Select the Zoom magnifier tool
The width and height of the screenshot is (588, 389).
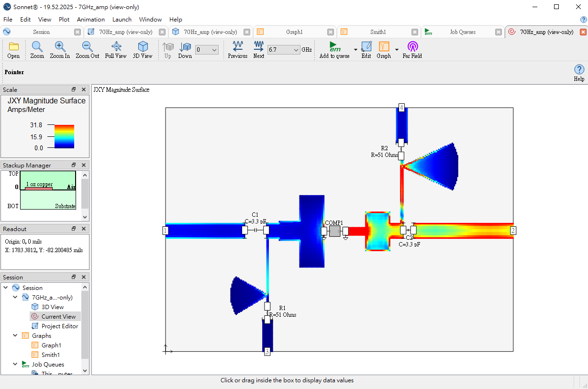[x=37, y=46]
